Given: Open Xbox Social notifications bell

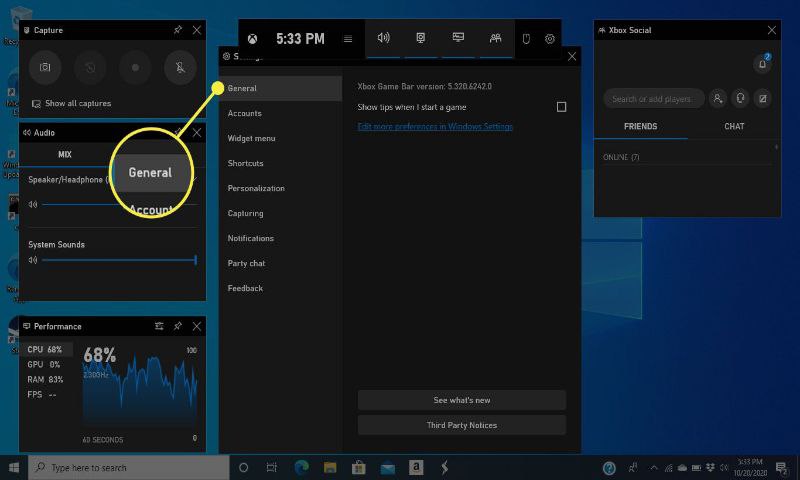Looking at the screenshot, I should 762,63.
